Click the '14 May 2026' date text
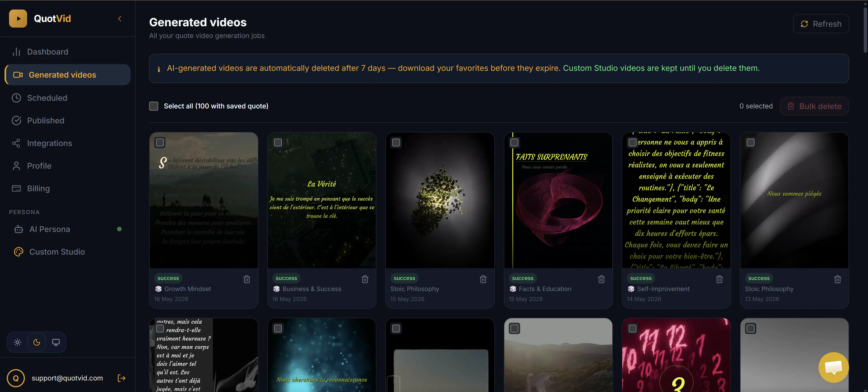The height and width of the screenshot is (392, 868). click(x=644, y=299)
